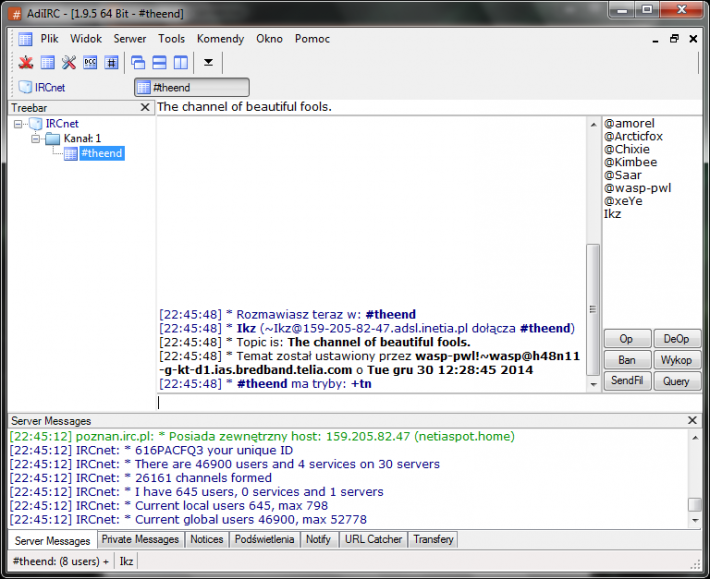Tile windows horizontally icon
Screen dimensions: 710x579
tap(159, 62)
